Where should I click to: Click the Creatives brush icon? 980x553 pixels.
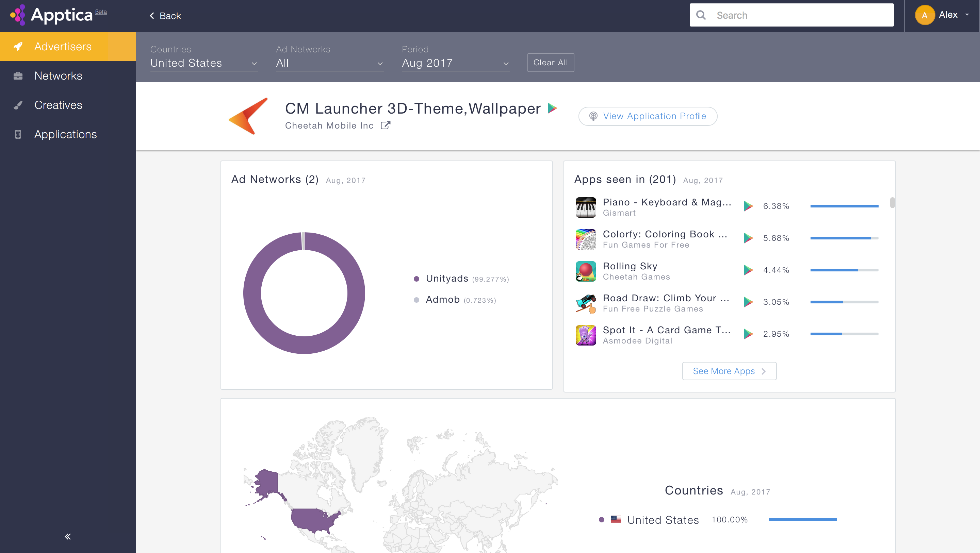pos(18,105)
